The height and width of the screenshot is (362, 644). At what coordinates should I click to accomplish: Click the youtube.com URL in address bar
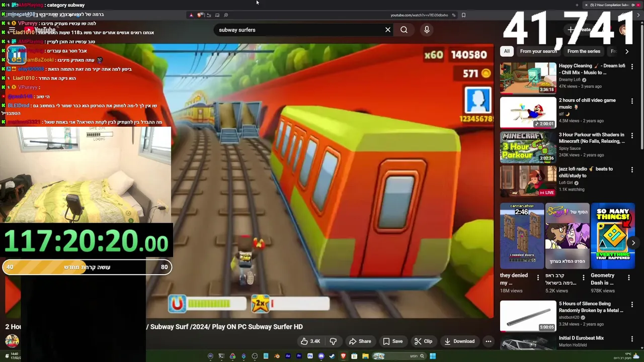point(419,15)
